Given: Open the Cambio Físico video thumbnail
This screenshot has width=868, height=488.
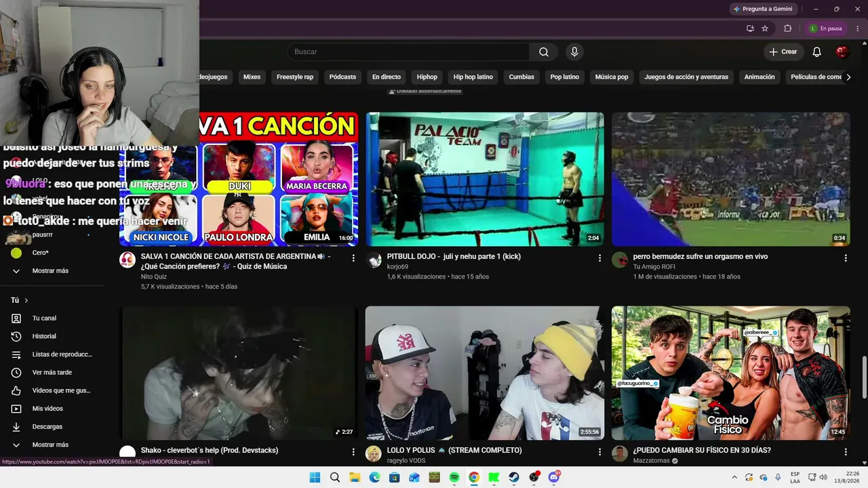Looking at the screenshot, I should 731,373.
